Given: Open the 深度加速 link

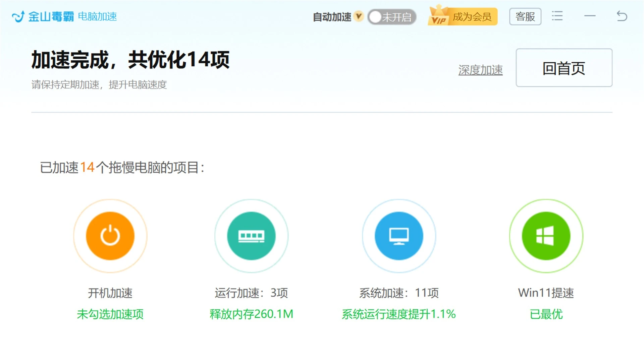Looking at the screenshot, I should tap(480, 70).
